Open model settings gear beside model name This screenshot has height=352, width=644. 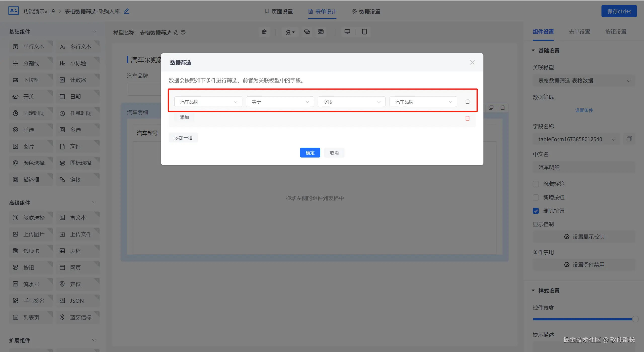(183, 32)
